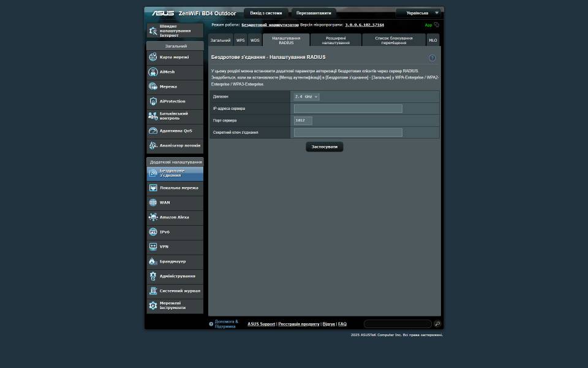The height and width of the screenshot is (368, 588).
Task: Click the help question mark icon
Action: point(432,58)
